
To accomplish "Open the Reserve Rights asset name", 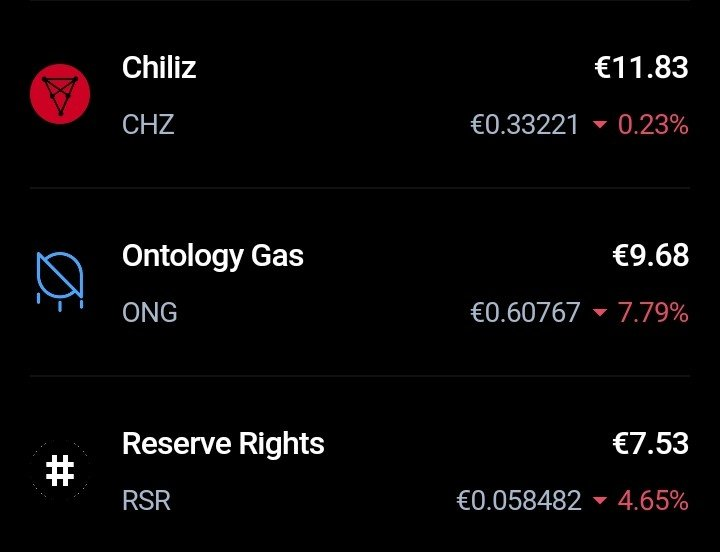I will [x=223, y=444].
